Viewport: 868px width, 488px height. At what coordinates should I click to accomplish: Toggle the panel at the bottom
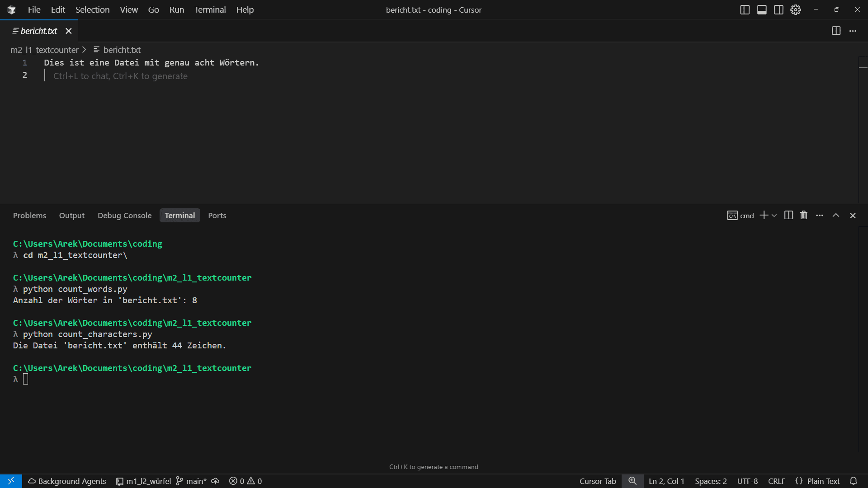[762, 9]
